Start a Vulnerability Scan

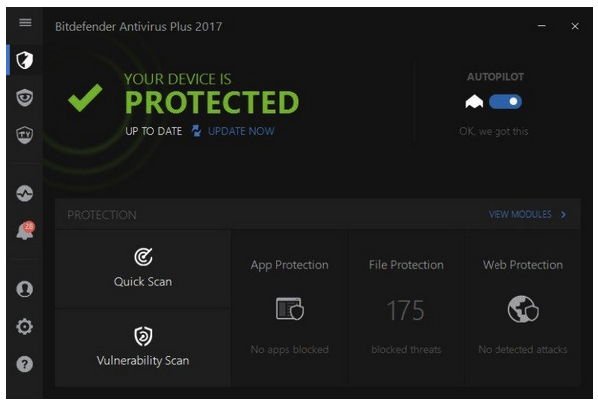[x=143, y=347]
